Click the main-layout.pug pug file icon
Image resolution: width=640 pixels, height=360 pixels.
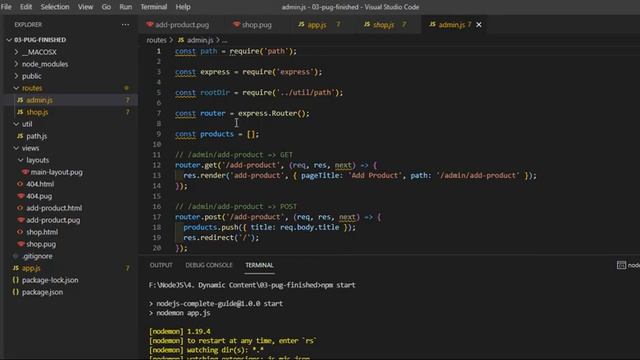coord(25,172)
